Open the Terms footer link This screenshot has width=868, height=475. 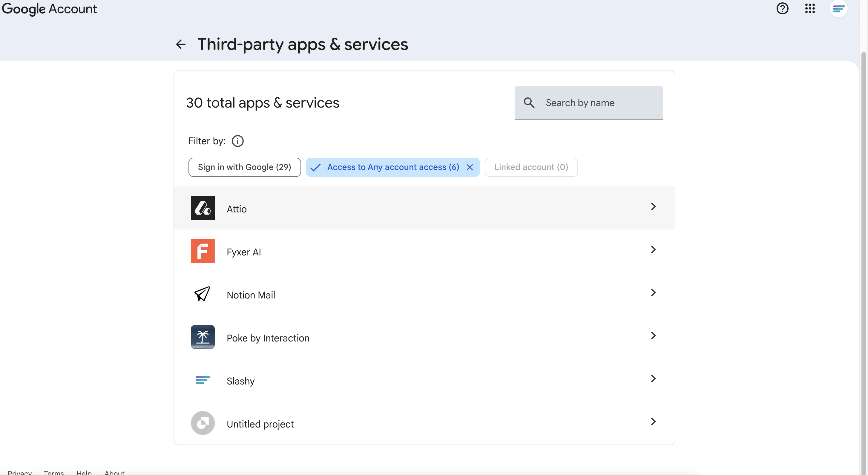pos(54,472)
